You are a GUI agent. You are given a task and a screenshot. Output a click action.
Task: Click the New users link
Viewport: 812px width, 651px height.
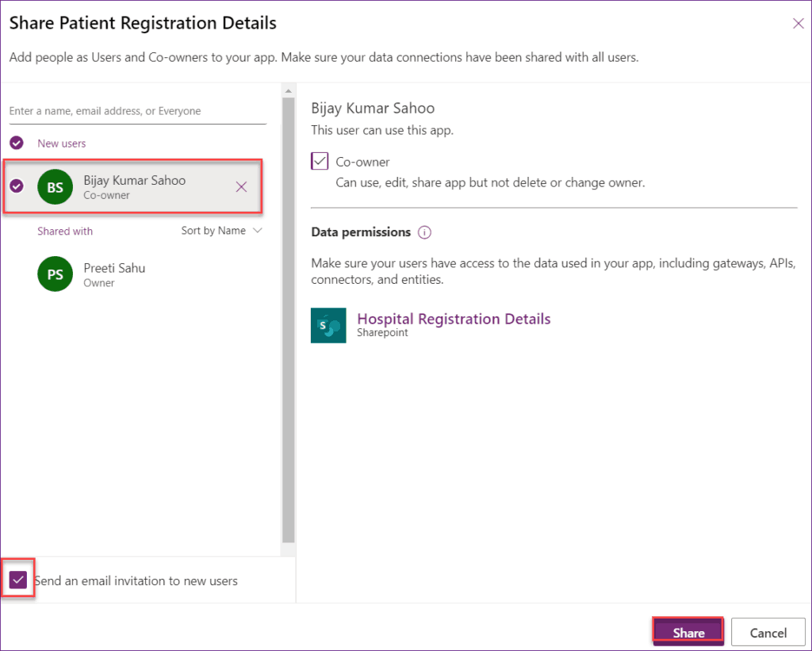coord(61,143)
